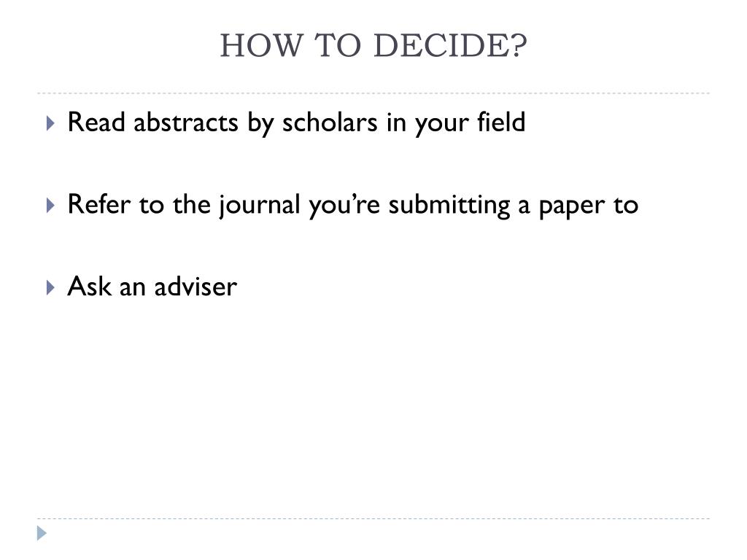Click the slide title "HOW TO DECIDE?"
The height and width of the screenshot is (560, 747).
click(x=373, y=47)
